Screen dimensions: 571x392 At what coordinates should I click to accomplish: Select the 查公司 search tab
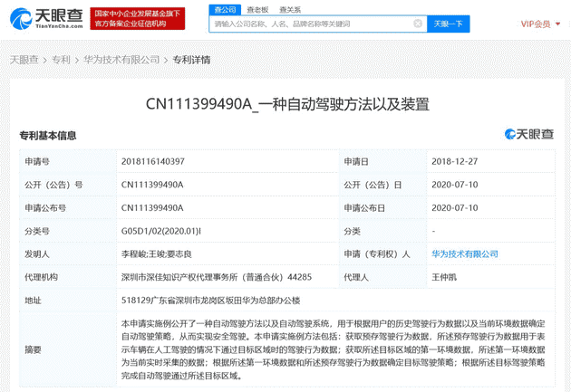224,9
